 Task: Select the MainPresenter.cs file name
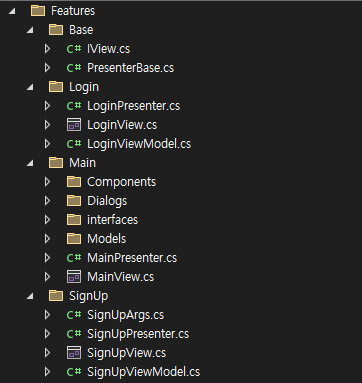[x=132, y=258]
